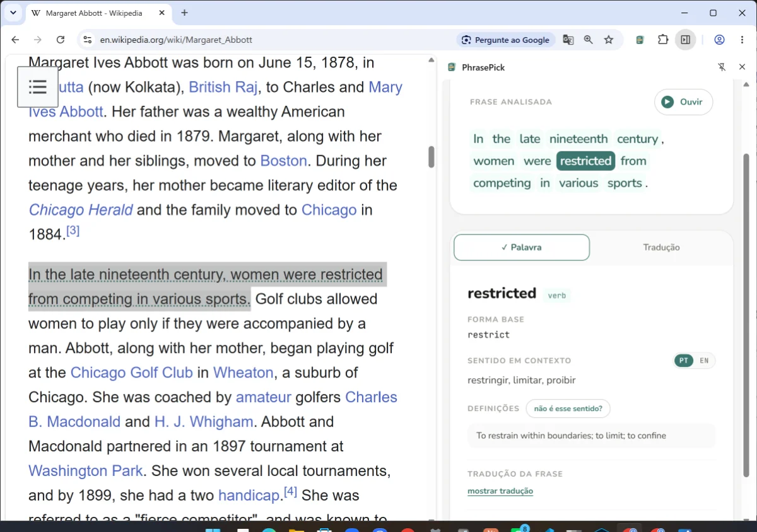Switch to the Tradução tab
Image resolution: width=757 pixels, height=532 pixels.
662,248
